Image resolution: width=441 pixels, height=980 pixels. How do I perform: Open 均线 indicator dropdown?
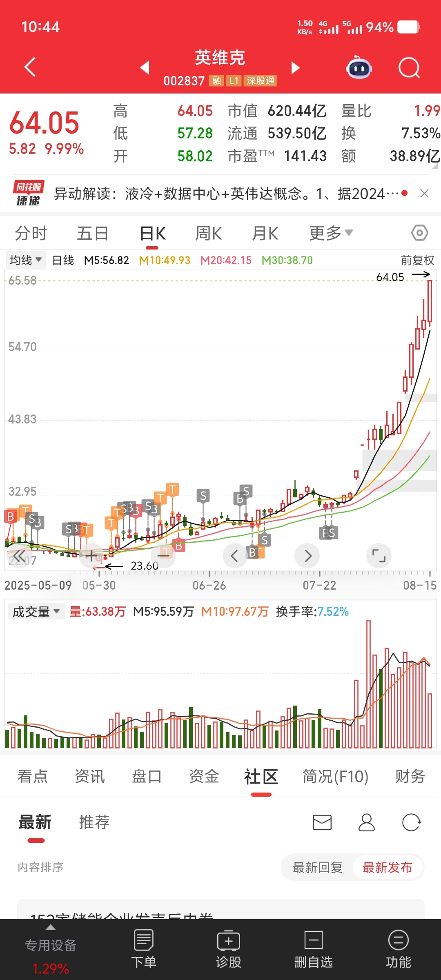point(25,260)
